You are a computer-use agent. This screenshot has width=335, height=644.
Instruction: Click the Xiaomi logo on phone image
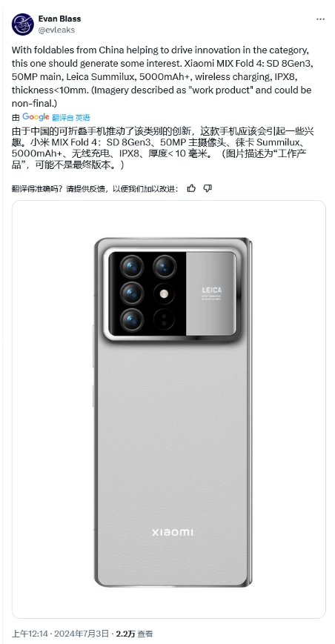(x=173, y=533)
